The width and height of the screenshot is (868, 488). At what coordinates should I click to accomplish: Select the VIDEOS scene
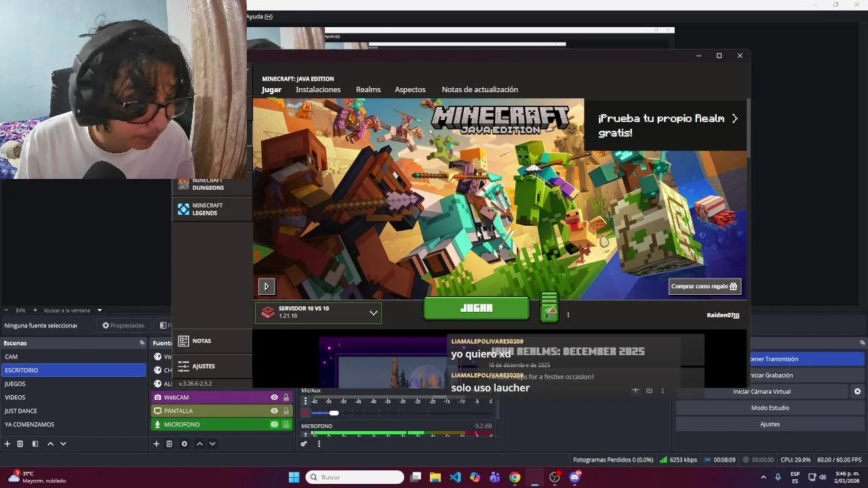[73, 397]
